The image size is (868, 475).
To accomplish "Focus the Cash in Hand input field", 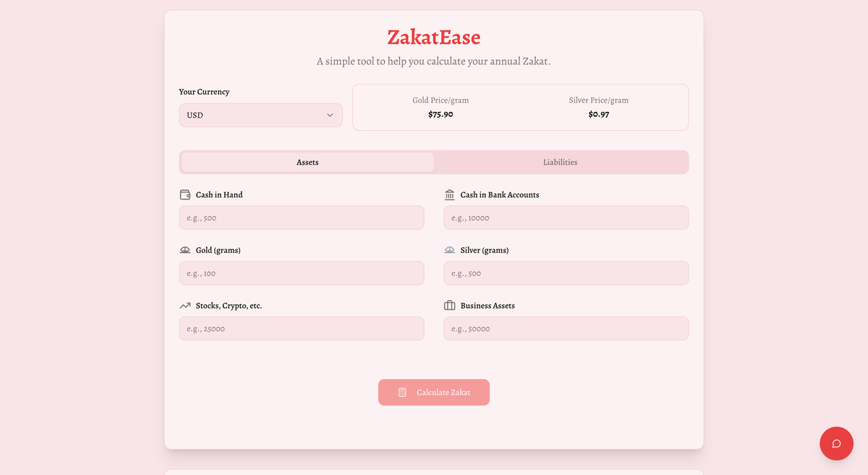I will click(x=301, y=217).
